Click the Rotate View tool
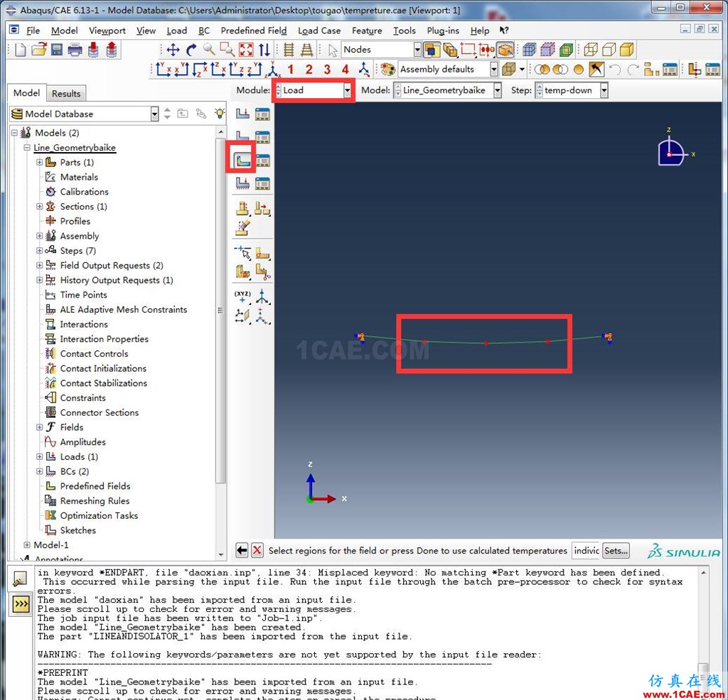728x700 pixels. 191,49
